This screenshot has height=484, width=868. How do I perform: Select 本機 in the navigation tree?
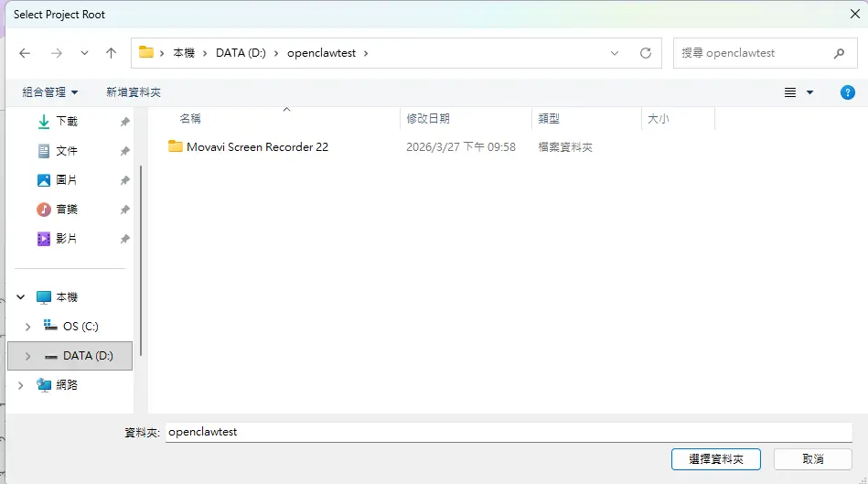[x=67, y=297]
